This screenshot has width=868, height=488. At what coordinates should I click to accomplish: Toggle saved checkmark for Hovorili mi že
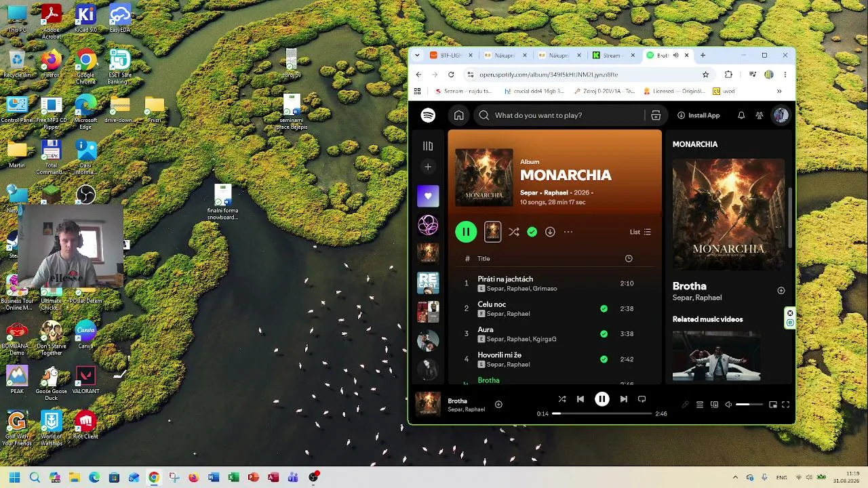click(604, 359)
